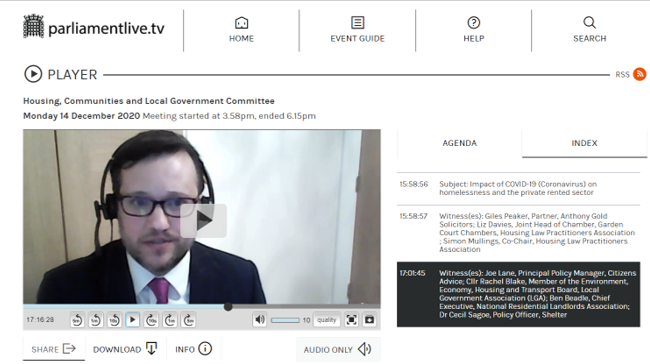Jump to the 17:01:45 witnesses index entry
650x364 pixels.
click(518, 294)
